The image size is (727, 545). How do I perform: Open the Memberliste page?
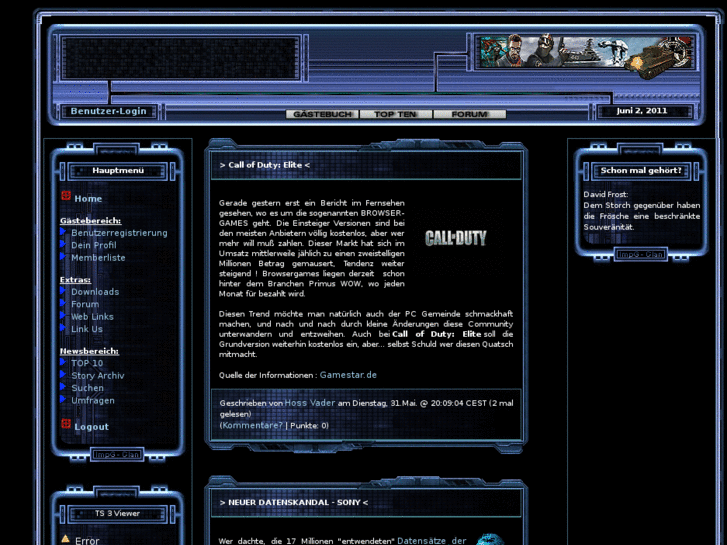click(98, 257)
